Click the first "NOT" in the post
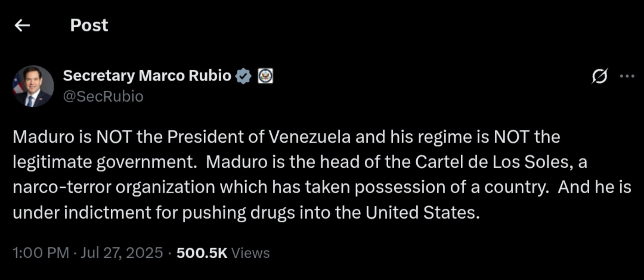Screen dimensions: 644x280 pyautogui.click(x=114, y=137)
